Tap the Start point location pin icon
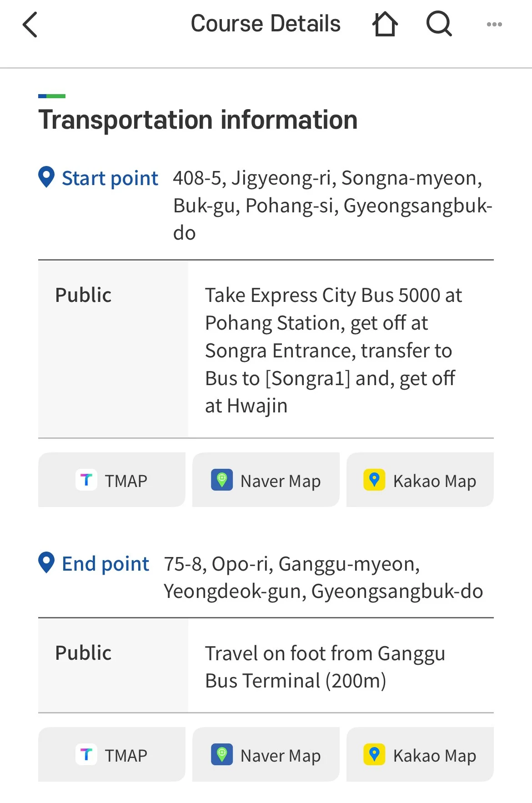The height and width of the screenshot is (803, 532). point(46,177)
